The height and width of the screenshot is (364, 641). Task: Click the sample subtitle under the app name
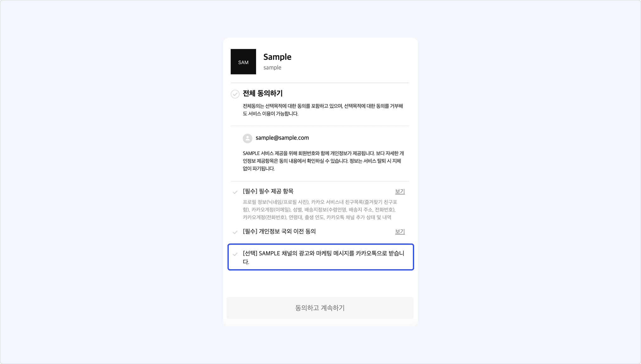[272, 67]
